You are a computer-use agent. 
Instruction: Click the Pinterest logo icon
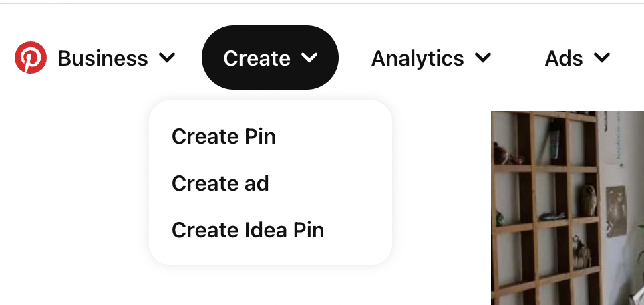pyautogui.click(x=31, y=58)
